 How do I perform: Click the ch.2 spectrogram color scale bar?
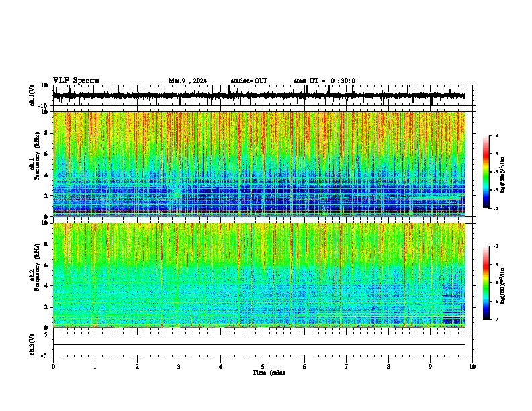coord(486,283)
